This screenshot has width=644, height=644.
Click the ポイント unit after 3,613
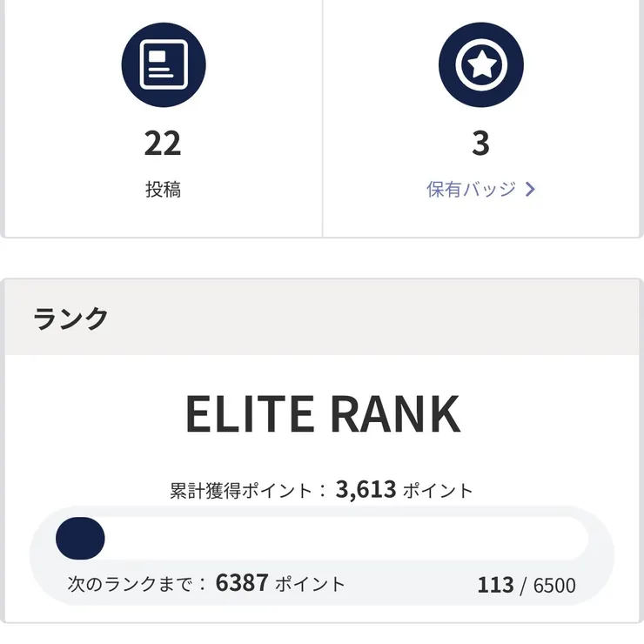tap(439, 491)
